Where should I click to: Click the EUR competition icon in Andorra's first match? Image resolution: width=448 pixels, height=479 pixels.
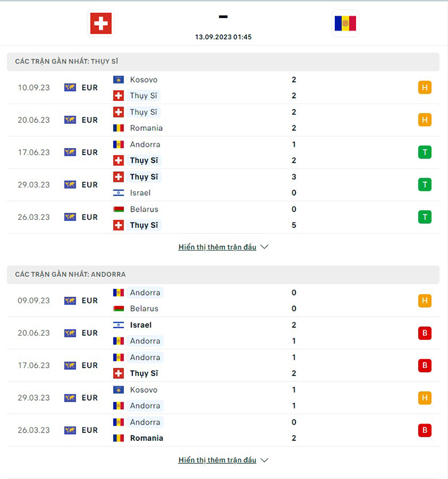tap(69, 300)
